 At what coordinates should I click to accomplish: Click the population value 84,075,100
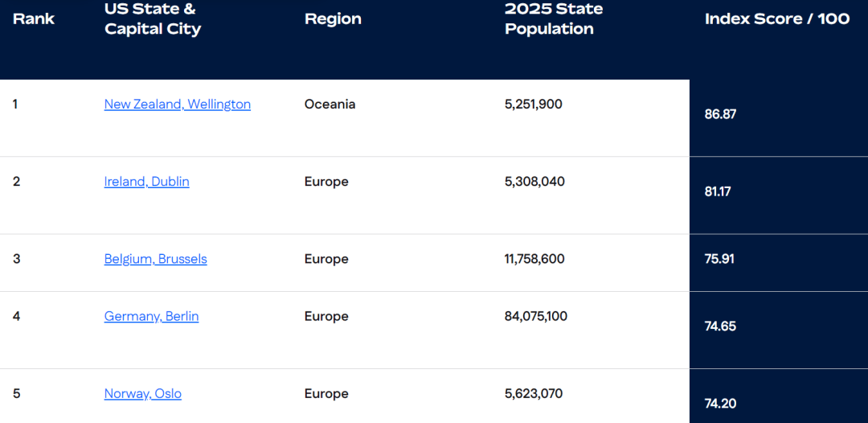point(536,316)
